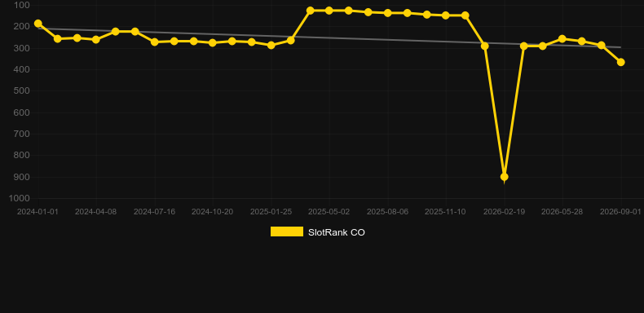Click the data point above the 2025-01-25 label
This screenshot has width=644, height=313.
click(x=271, y=45)
